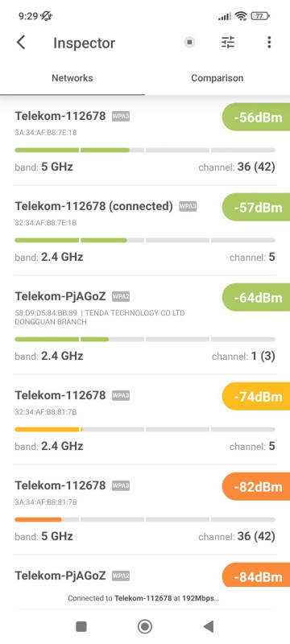Screen dimensions: 290x644
Task: Tap the -74dBm yellow signal badge
Action: [x=256, y=397]
